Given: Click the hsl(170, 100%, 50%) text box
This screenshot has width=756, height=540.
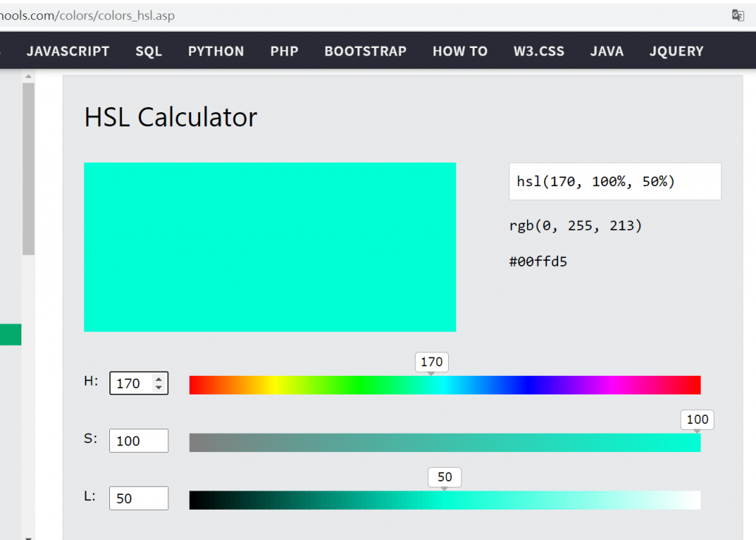Looking at the screenshot, I should (614, 182).
